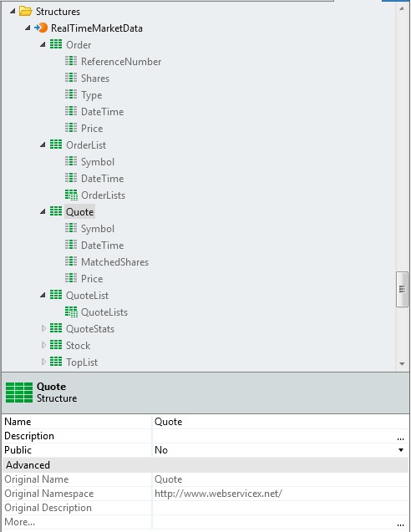The image size is (411, 532).
Task: Select the Stock tree item
Action: [x=78, y=346]
